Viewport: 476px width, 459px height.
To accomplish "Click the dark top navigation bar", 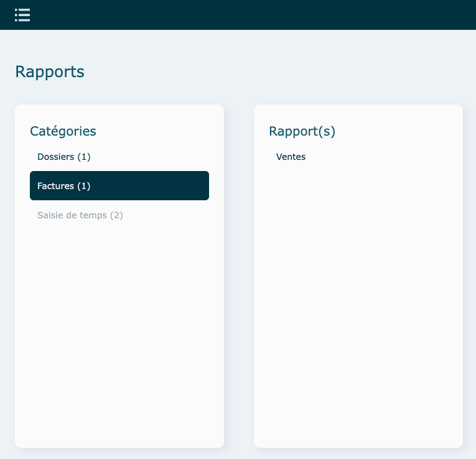I will (x=249, y=15).
